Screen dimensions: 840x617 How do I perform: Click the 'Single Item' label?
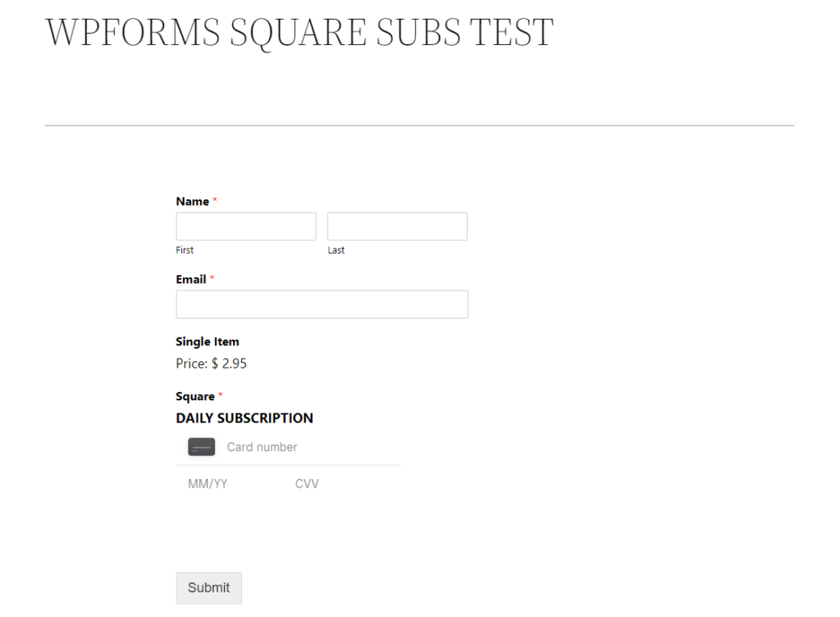point(208,341)
